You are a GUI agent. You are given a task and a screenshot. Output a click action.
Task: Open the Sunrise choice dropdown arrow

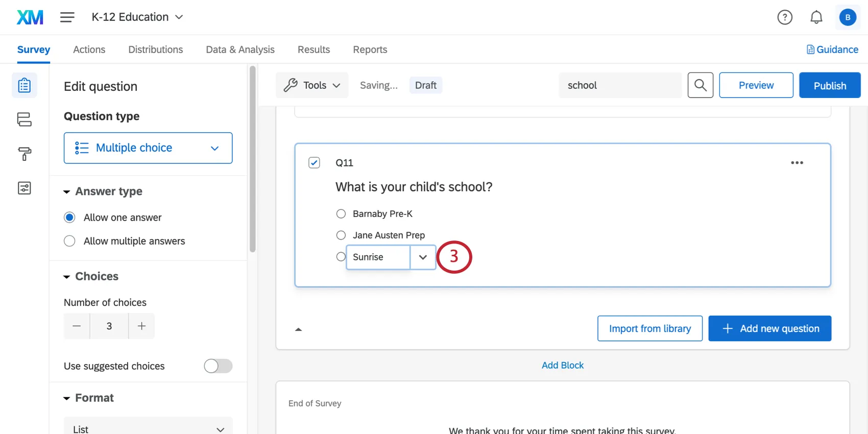[423, 257]
